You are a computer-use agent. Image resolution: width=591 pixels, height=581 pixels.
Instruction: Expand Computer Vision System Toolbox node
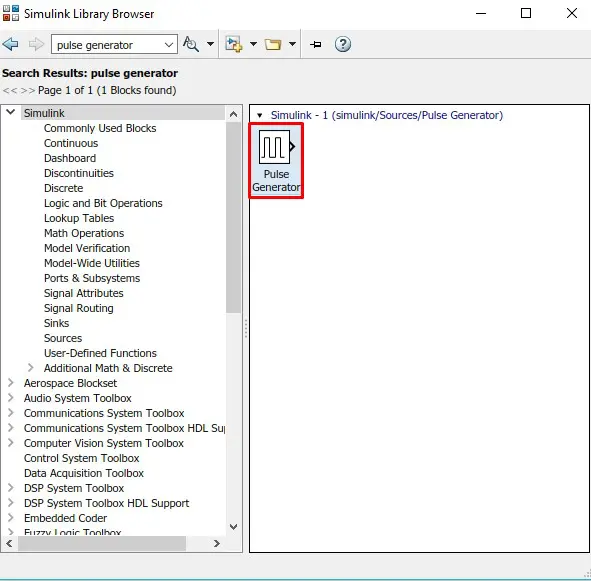[11, 443]
